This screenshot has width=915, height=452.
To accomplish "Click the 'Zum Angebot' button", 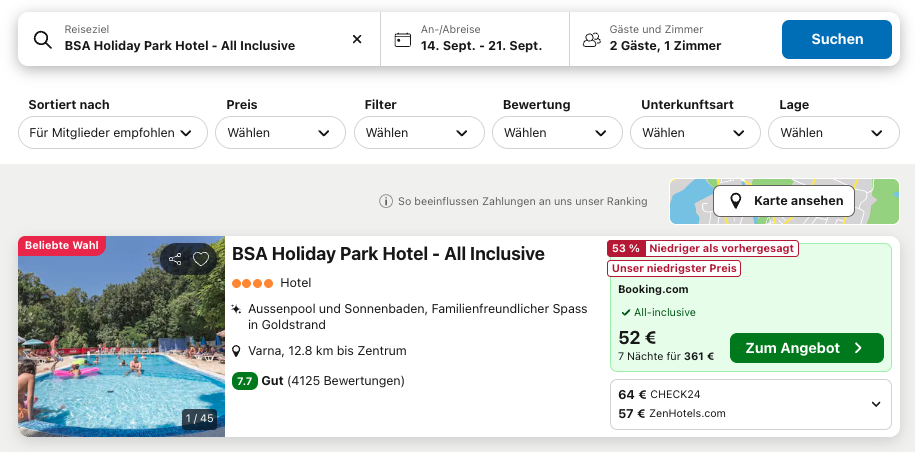I will (x=806, y=348).
